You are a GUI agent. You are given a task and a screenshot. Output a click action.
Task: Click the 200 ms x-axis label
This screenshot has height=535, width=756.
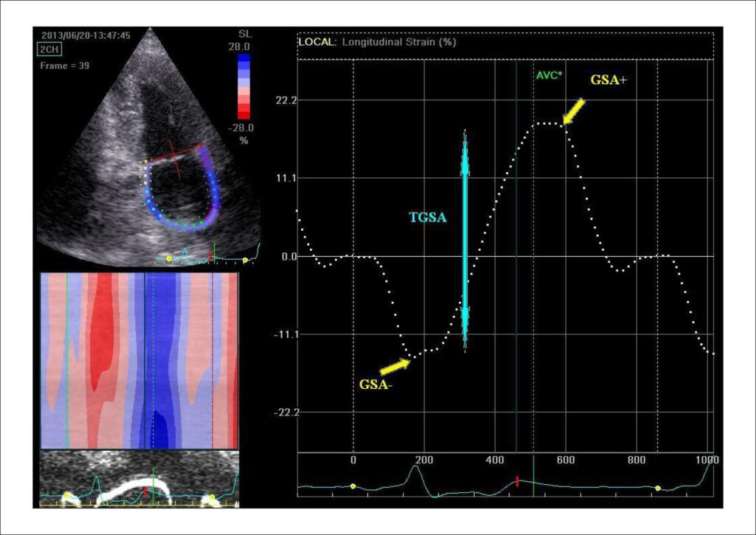[x=425, y=460]
